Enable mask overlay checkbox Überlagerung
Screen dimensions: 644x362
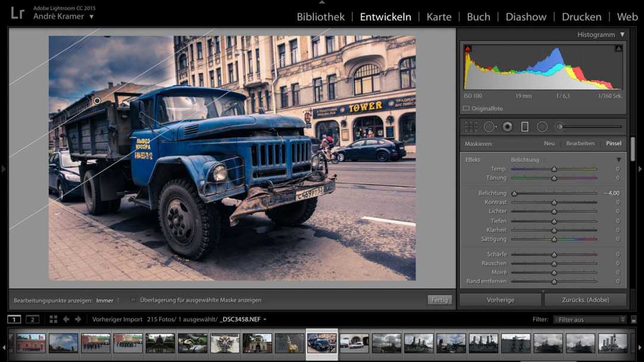tap(133, 300)
